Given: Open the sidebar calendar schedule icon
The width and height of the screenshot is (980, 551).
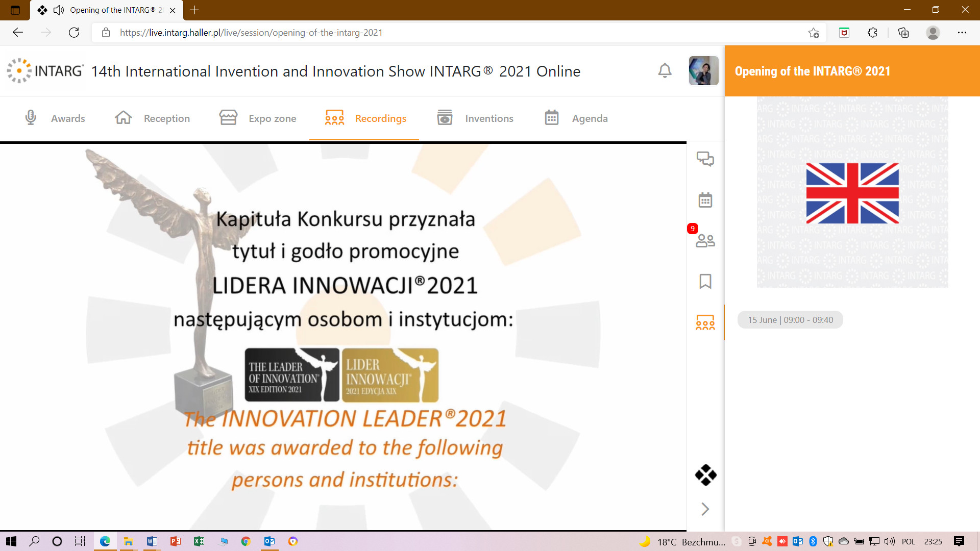Looking at the screenshot, I should pyautogui.click(x=705, y=200).
